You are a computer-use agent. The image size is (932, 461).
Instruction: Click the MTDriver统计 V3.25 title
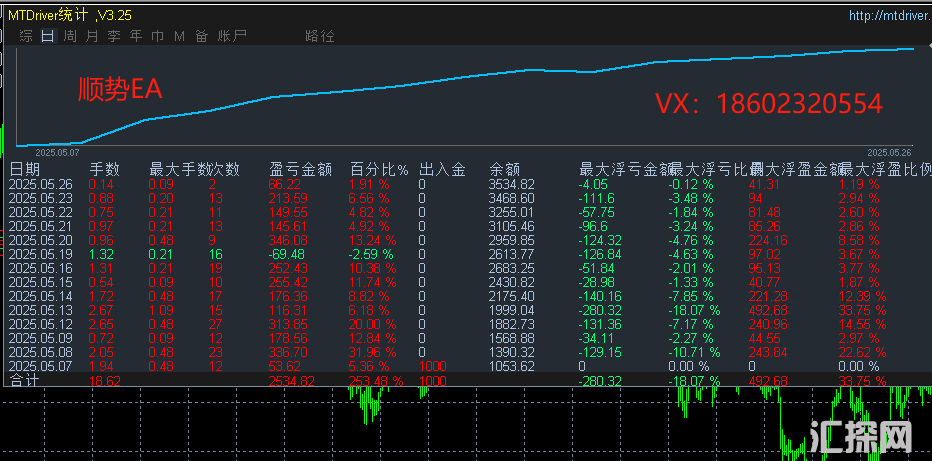[70, 15]
